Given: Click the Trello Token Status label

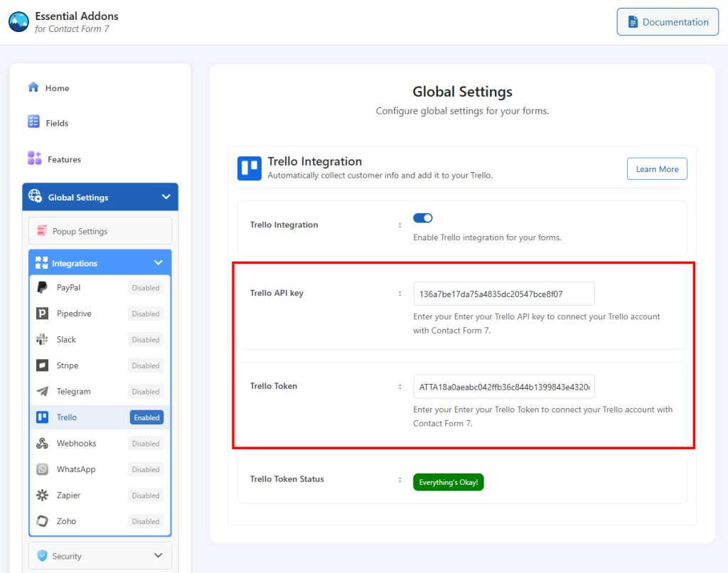Looking at the screenshot, I should click(287, 478).
